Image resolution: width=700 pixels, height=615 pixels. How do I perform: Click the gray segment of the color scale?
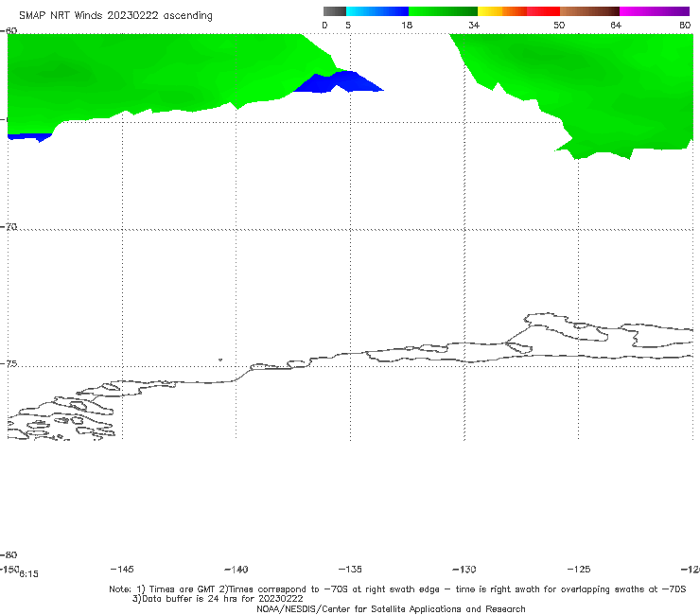(335, 11)
